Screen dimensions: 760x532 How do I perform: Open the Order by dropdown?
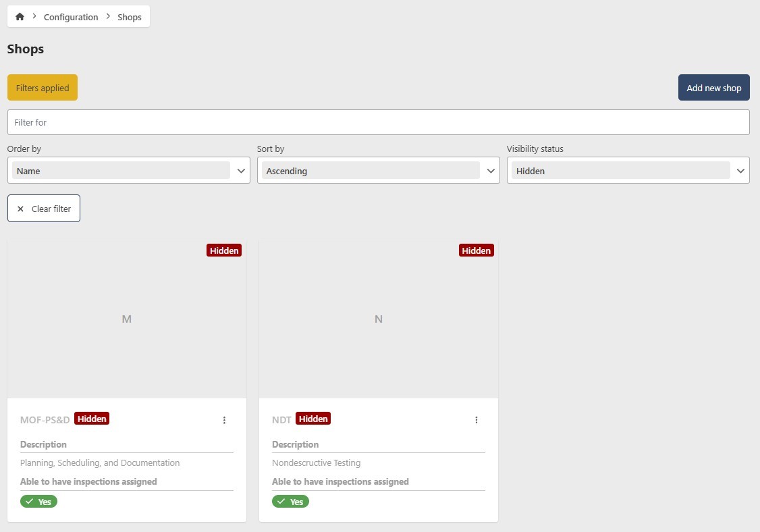(129, 170)
